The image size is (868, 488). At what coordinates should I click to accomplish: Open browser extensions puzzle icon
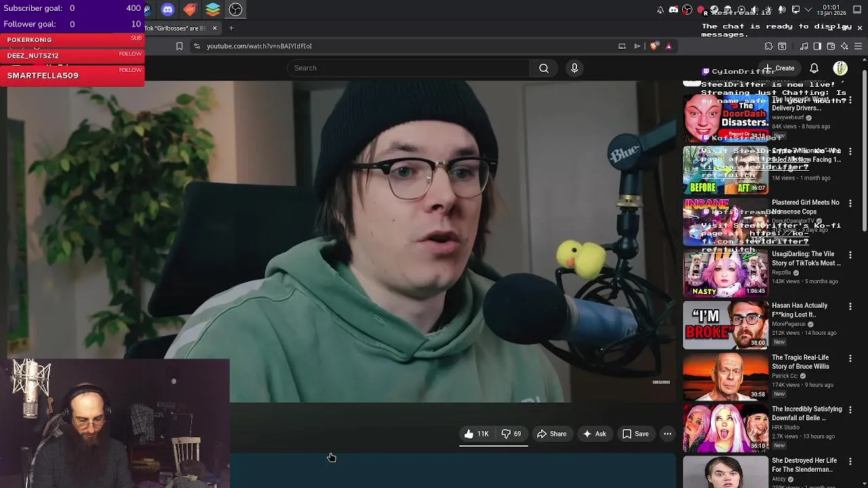[x=768, y=46]
